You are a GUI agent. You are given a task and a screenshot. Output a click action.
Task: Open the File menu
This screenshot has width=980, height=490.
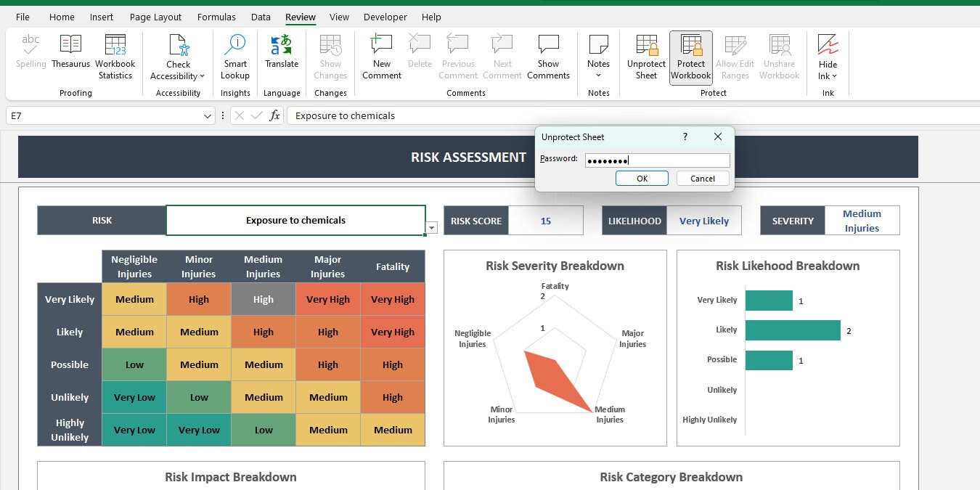tap(23, 17)
